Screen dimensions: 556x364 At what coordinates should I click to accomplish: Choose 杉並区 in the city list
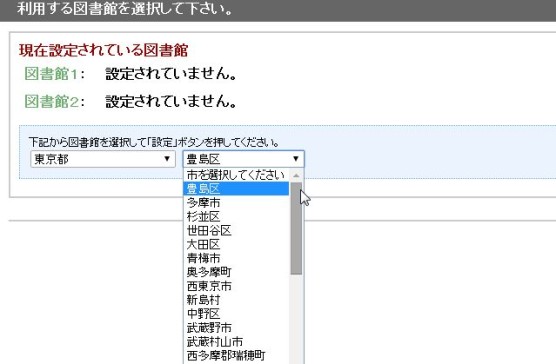pyautogui.click(x=236, y=217)
